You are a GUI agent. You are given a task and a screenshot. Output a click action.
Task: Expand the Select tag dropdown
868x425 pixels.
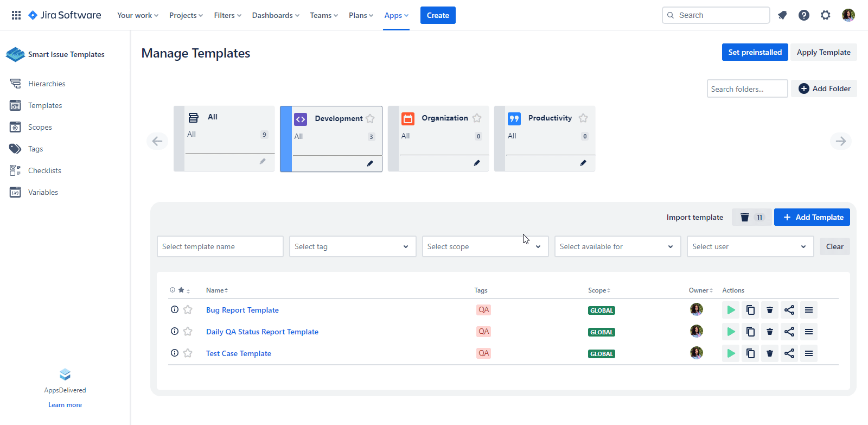(x=352, y=246)
